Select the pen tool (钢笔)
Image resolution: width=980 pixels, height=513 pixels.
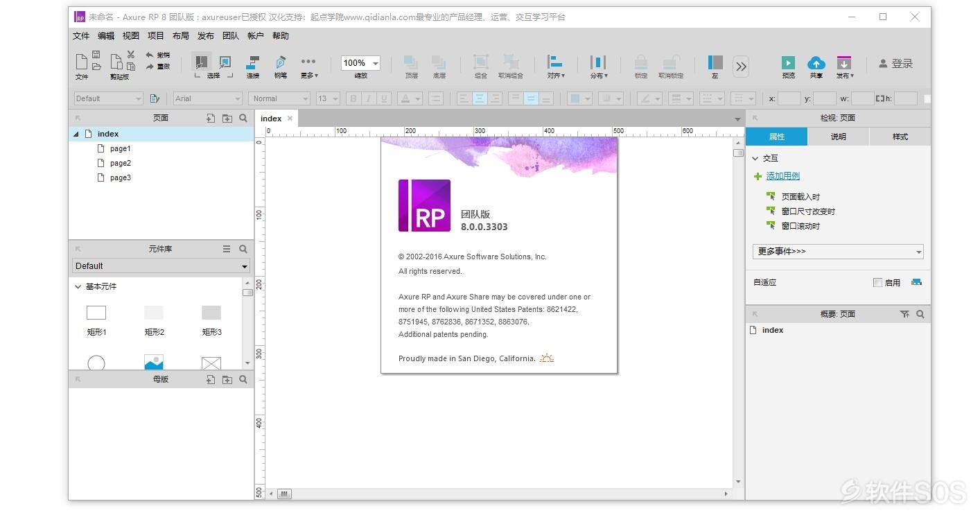[280, 66]
